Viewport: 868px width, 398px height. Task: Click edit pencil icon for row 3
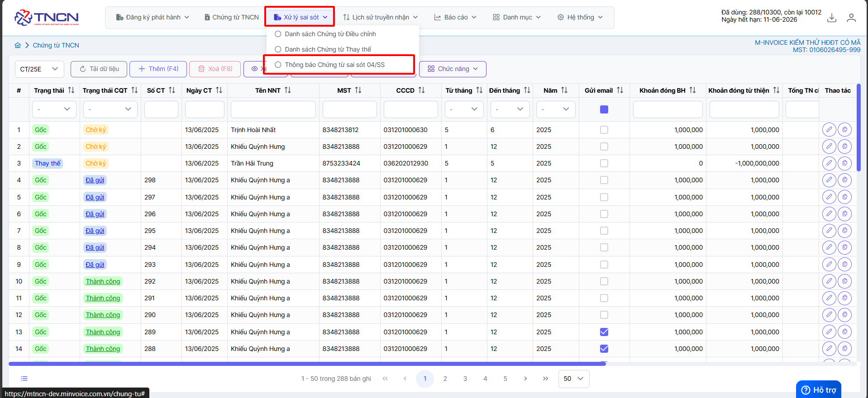click(829, 163)
